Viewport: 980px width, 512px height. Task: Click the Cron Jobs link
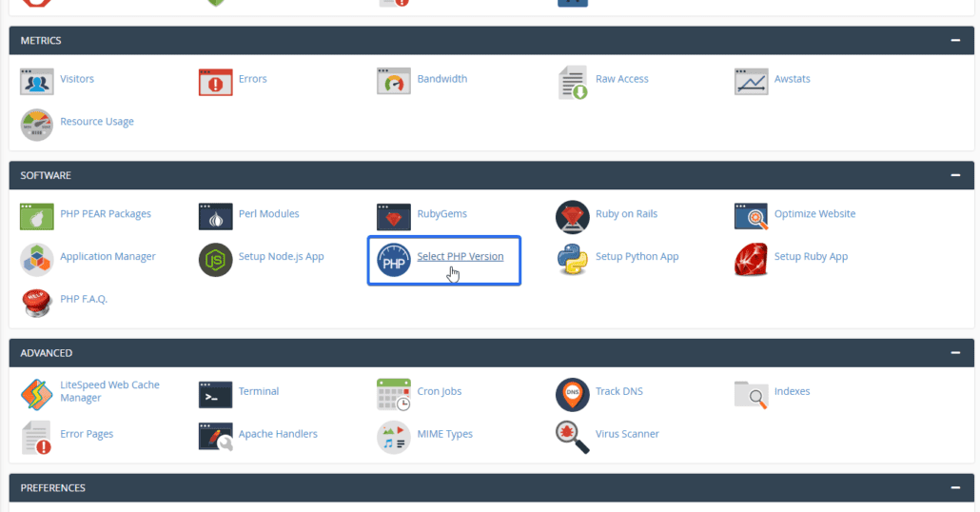[440, 391]
